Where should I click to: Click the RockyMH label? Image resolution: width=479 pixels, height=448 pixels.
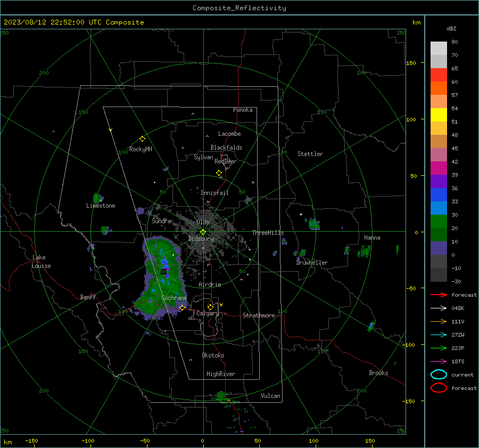point(141,149)
